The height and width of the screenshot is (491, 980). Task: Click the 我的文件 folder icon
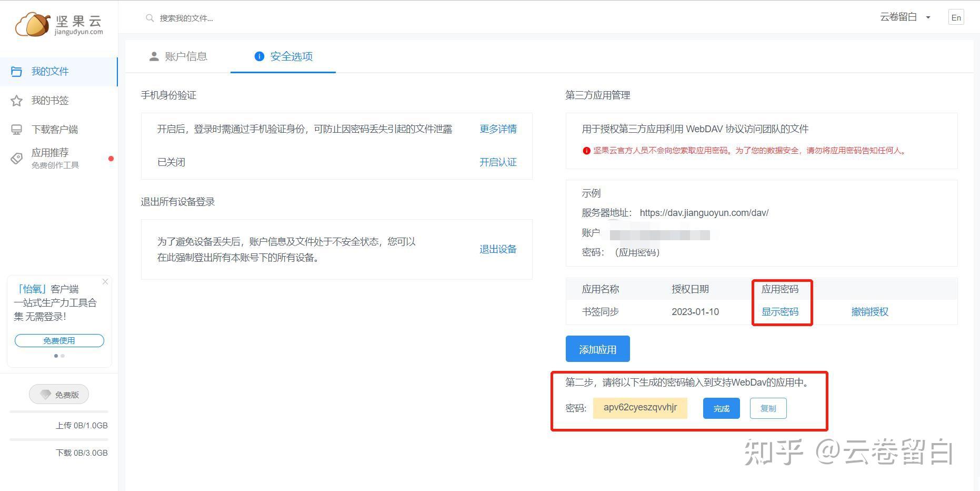click(x=17, y=72)
